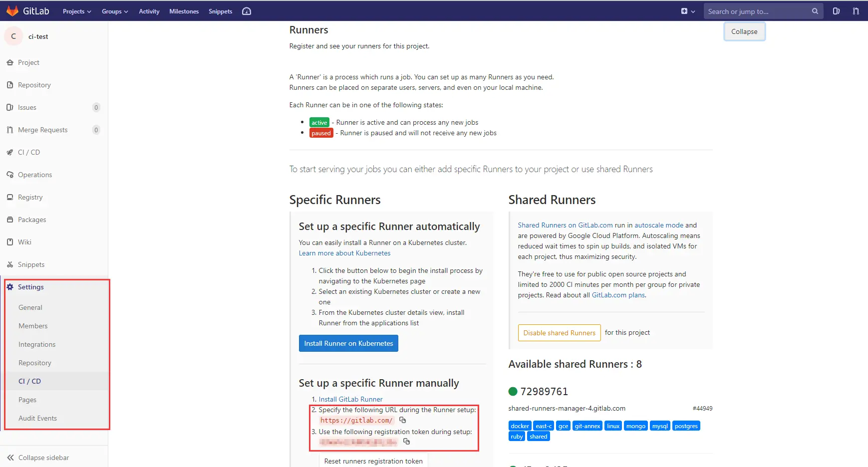This screenshot has height=467, width=868.
Task: Click the blurred registration token text
Action: (358, 442)
